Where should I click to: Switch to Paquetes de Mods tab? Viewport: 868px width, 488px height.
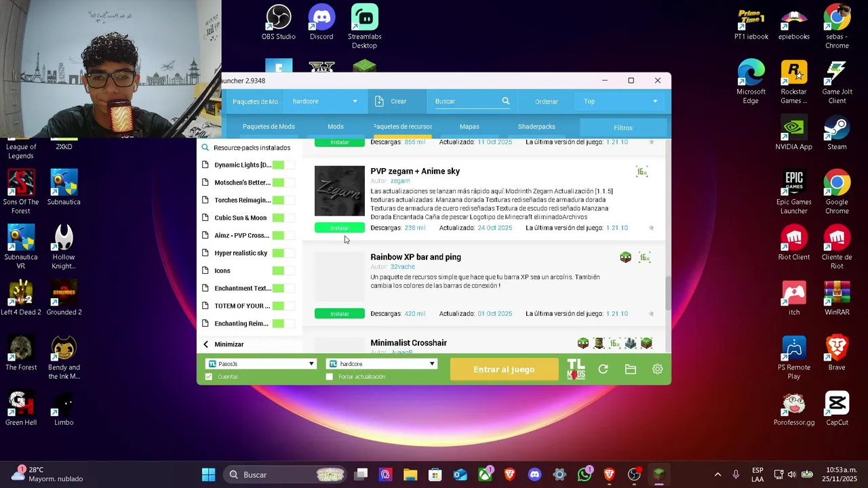click(x=269, y=127)
